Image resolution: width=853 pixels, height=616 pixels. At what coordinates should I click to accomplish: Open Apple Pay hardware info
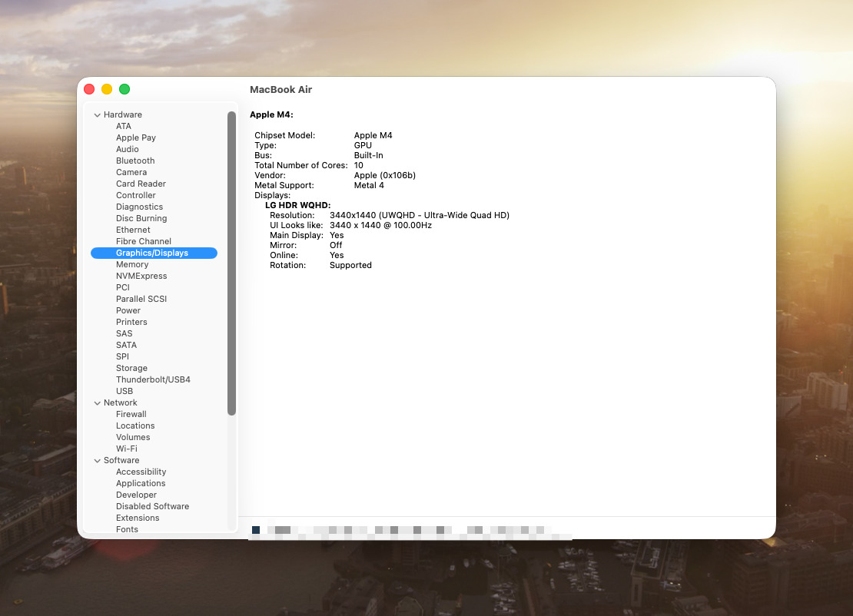[x=136, y=137]
